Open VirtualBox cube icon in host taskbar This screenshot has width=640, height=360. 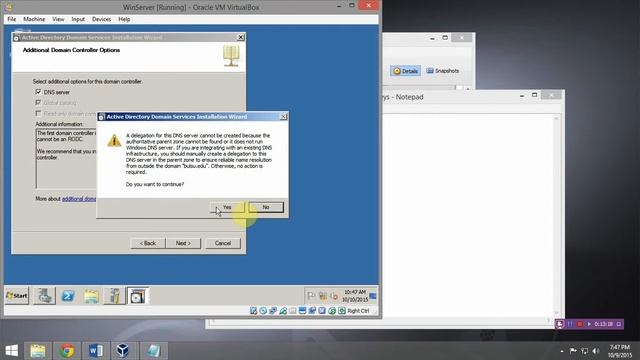(x=123, y=351)
